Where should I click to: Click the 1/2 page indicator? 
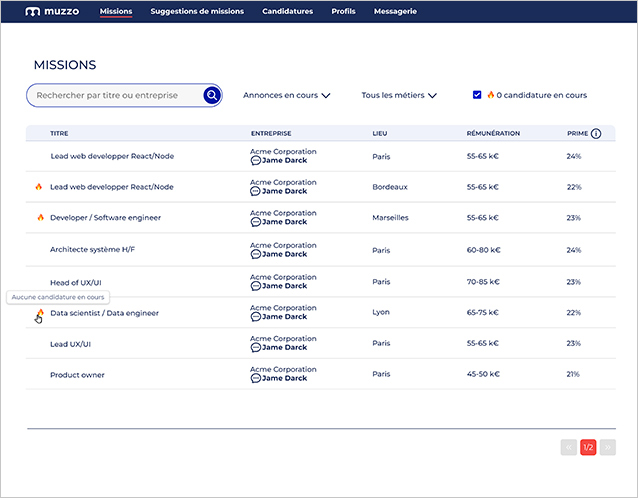tap(588, 448)
